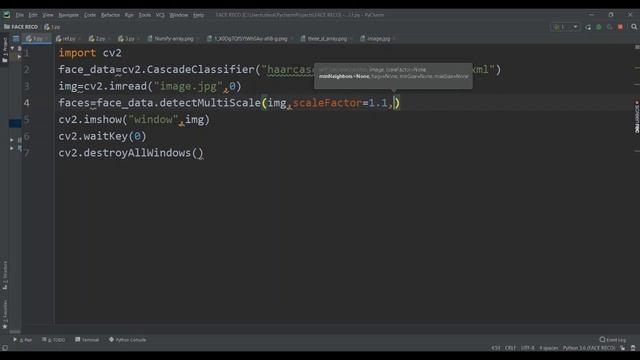Open the File menu
640x360 pixels.
(x=20, y=15)
